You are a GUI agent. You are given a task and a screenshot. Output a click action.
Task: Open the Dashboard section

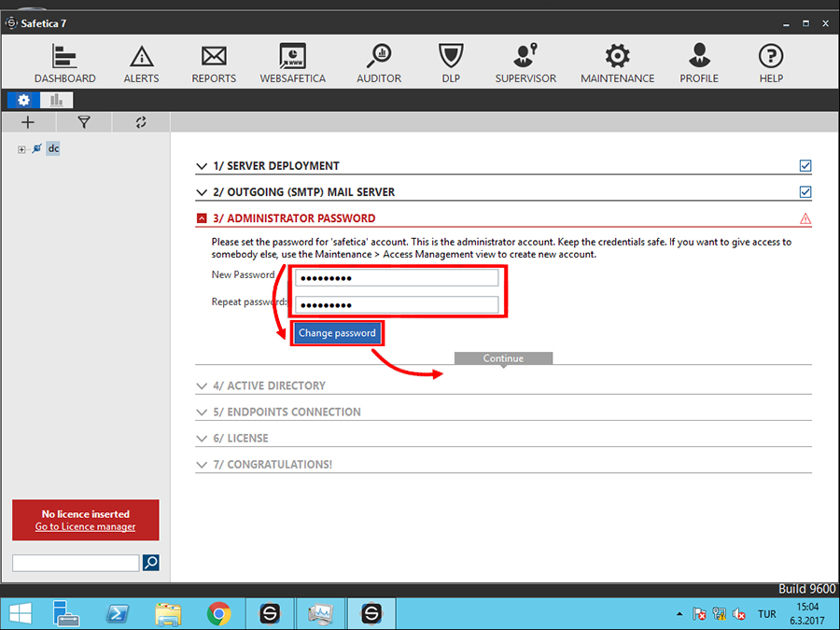pyautogui.click(x=64, y=63)
